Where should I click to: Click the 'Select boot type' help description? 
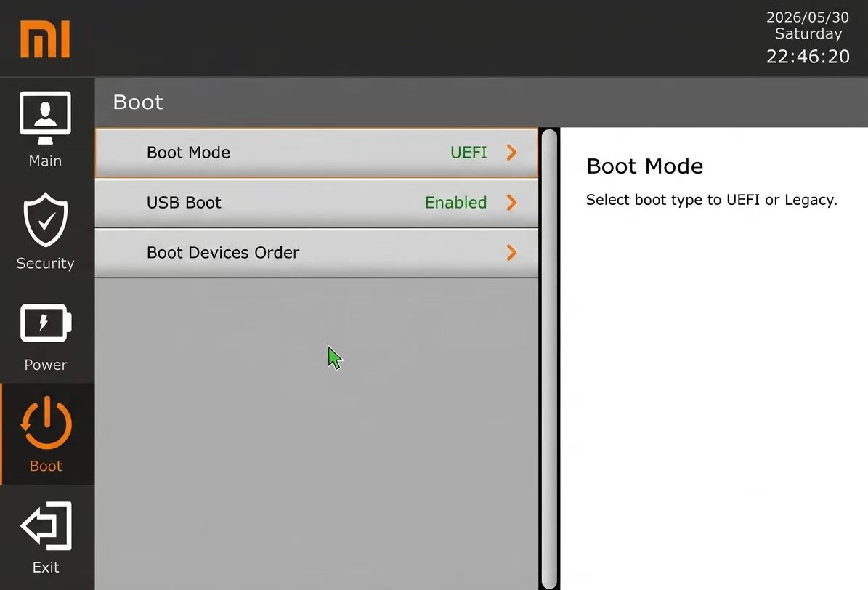pos(711,200)
